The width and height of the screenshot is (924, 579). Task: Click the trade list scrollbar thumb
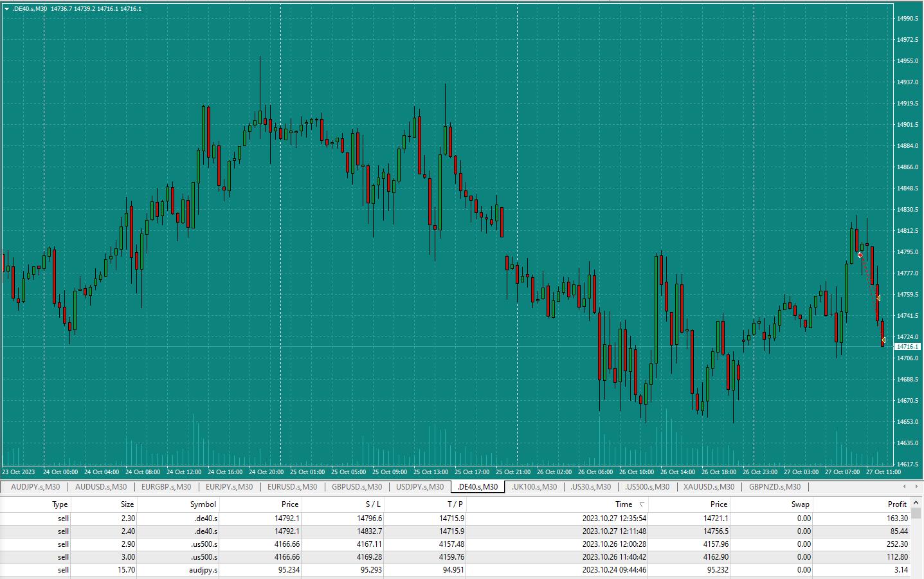tap(916, 513)
